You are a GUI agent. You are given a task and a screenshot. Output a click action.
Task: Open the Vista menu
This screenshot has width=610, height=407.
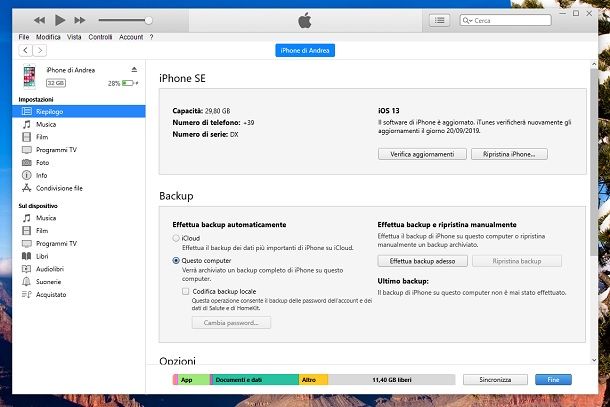[74, 37]
